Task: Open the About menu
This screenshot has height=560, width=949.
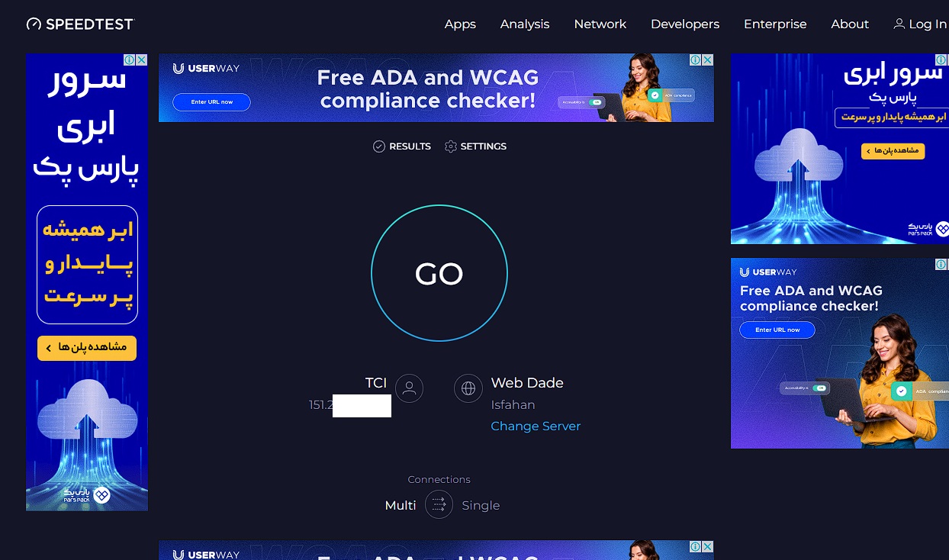Action: coord(850,24)
